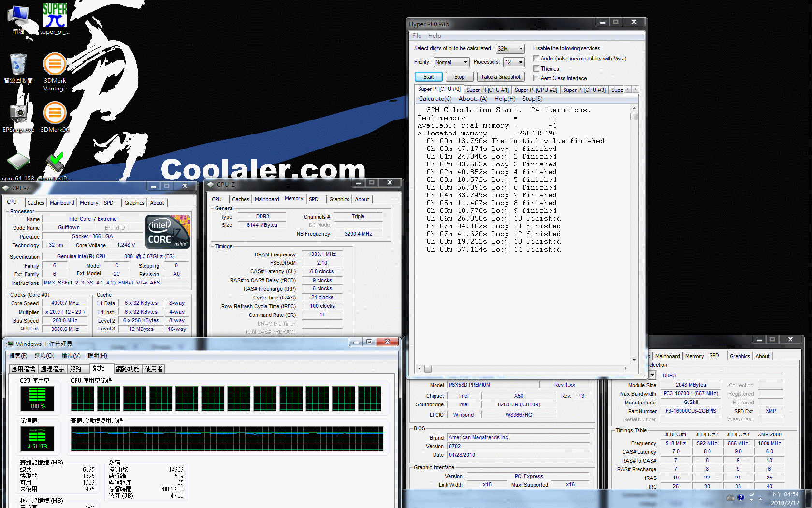Launch 3DMark Vantage shortcut
This screenshot has height=508, width=812.
(55, 72)
